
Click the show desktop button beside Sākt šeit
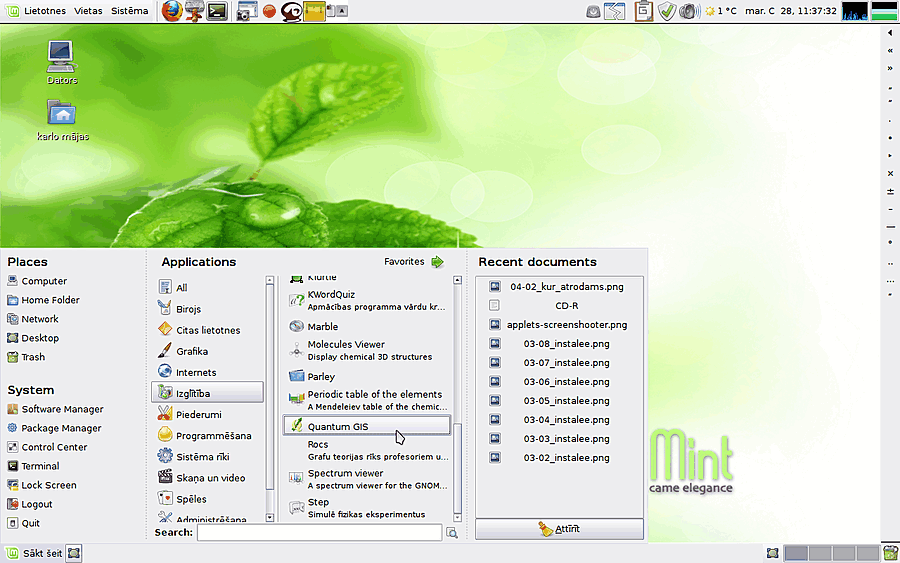[73, 553]
